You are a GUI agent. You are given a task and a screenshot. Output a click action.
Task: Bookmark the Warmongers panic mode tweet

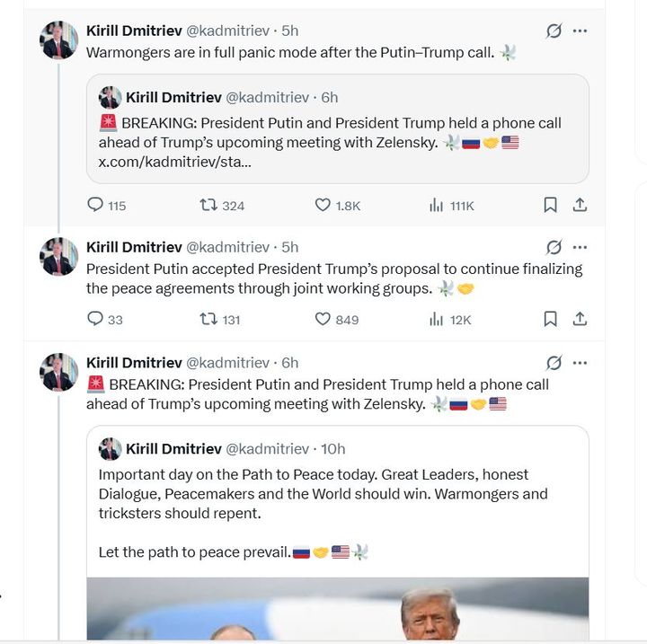pos(550,206)
